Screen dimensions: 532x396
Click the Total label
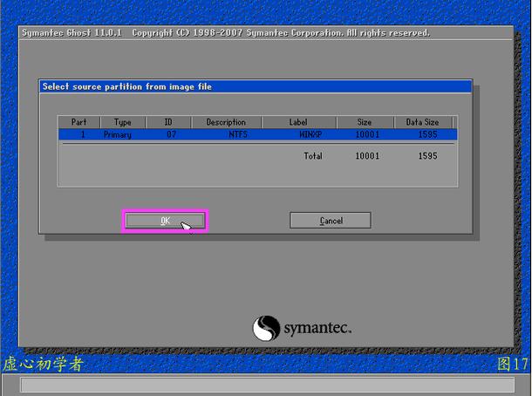(x=313, y=156)
